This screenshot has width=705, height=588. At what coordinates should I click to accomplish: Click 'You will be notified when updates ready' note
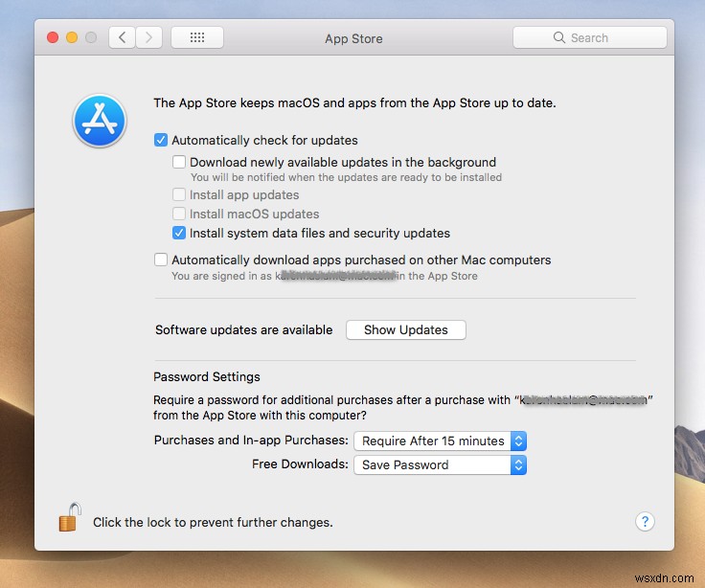[346, 177]
